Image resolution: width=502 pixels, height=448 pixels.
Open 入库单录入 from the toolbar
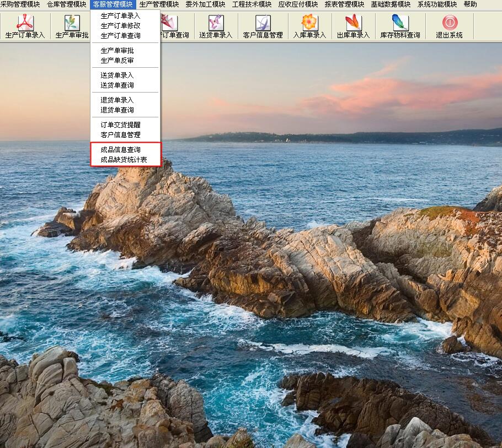tap(309, 23)
